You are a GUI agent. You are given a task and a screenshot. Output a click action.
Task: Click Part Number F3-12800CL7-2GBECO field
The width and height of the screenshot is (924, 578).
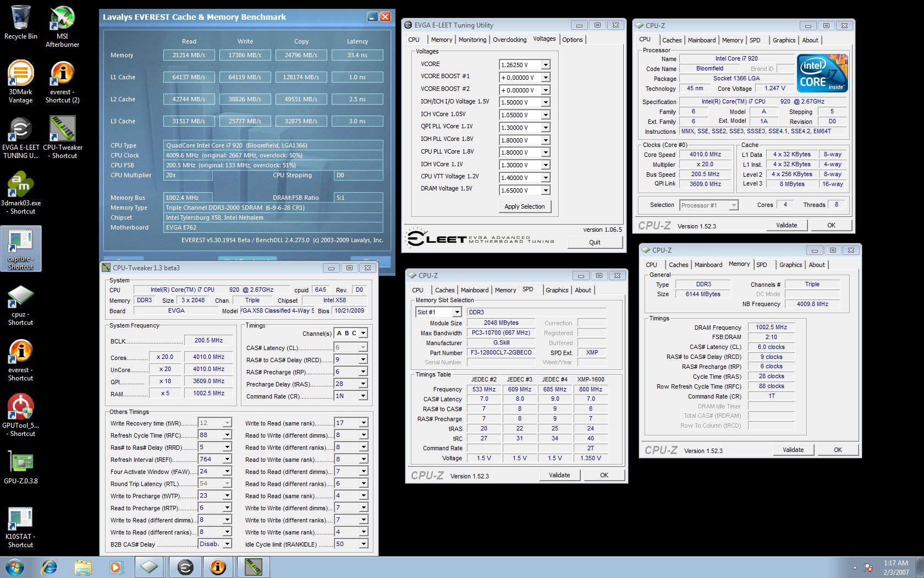[x=501, y=352]
